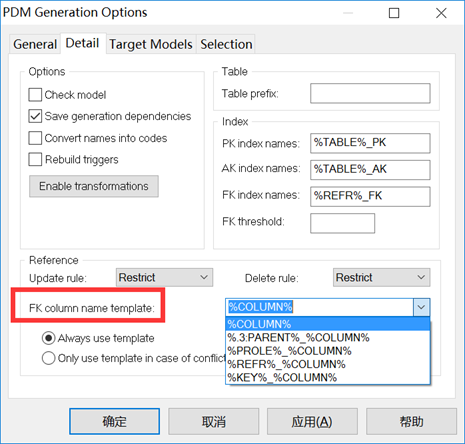
Task: Collapse the FK column name template dropdown arrow
Action: (x=421, y=307)
